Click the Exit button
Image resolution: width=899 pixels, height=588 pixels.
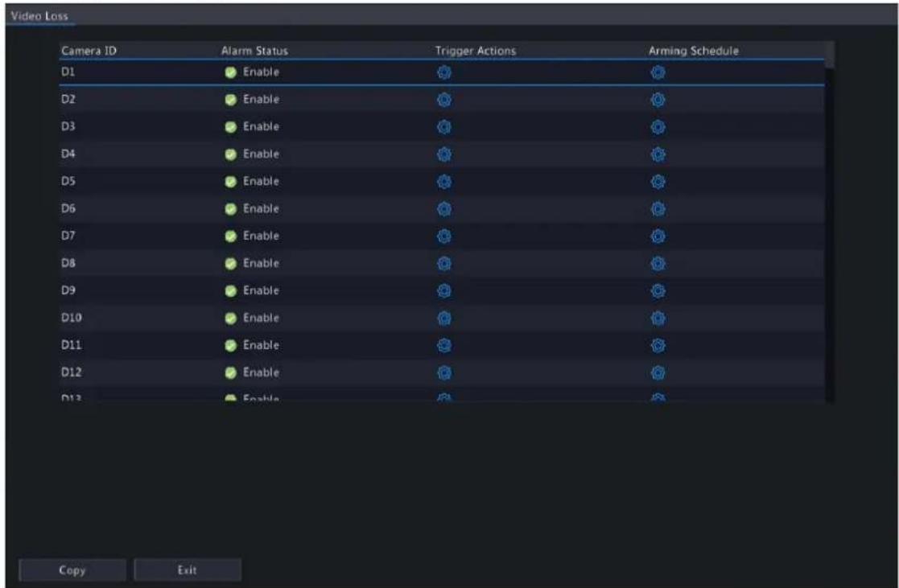[188, 570]
